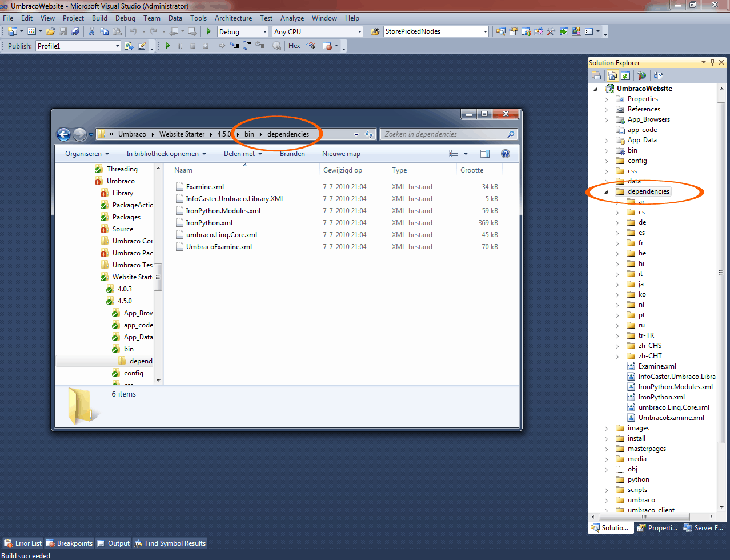Click Refresh icon in Solution Explorer toolbar

point(625,75)
